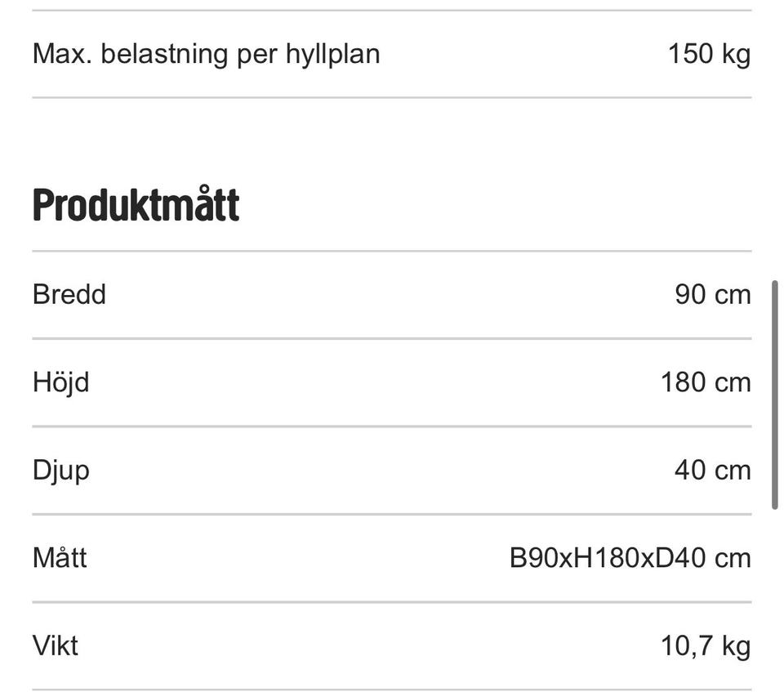Click the 180 cm height value
This screenshot has width=784, height=692.
[706, 382]
